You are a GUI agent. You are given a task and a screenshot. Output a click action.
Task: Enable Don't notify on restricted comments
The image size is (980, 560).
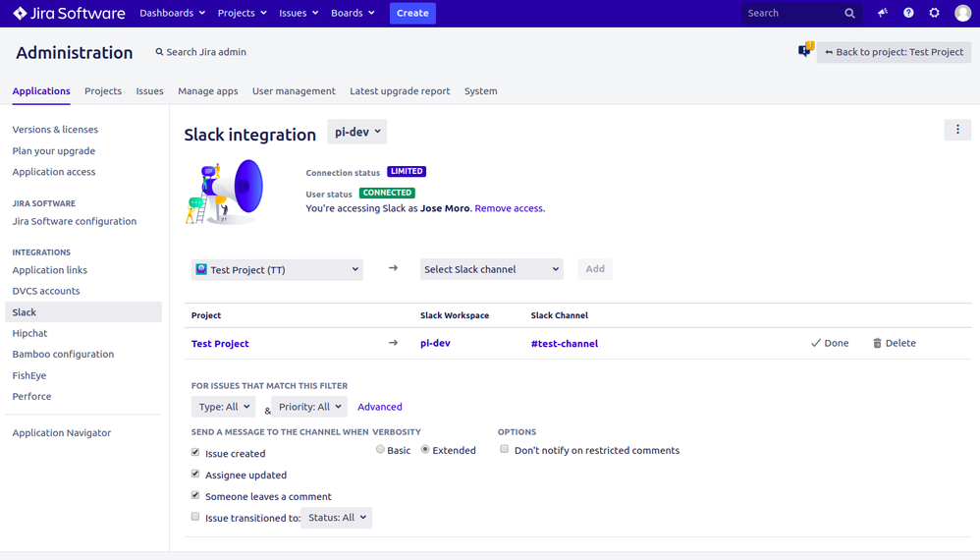[505, 449]
